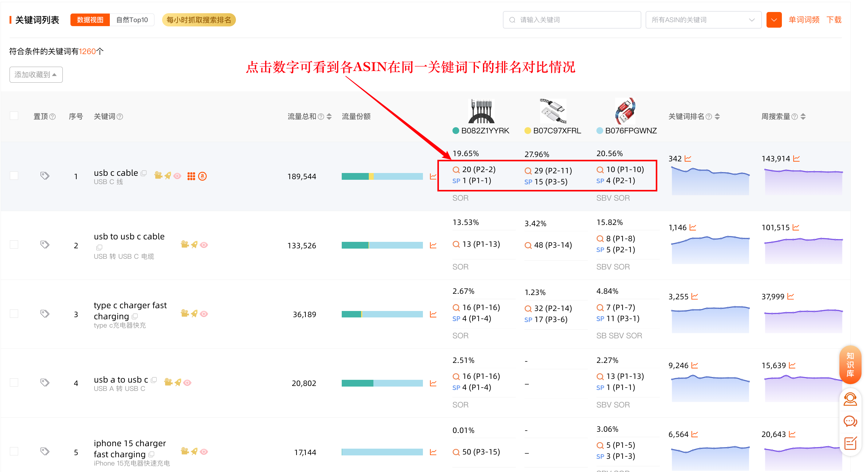
Task: Sort by 流量总和 column arrows
Action: click(329, 116)
